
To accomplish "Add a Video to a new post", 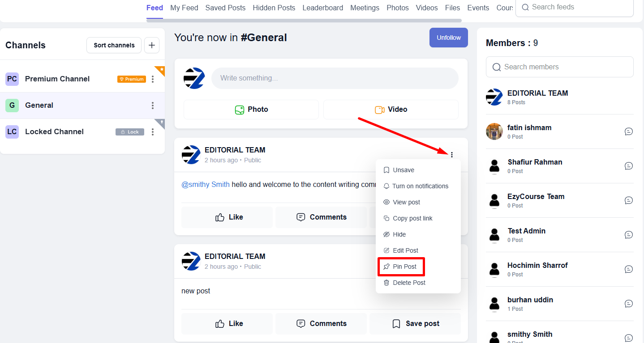I will 391,110.
